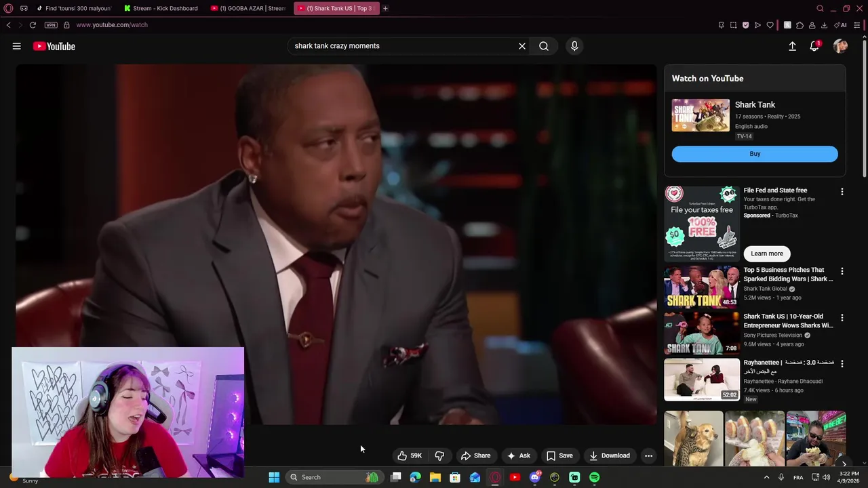Open options for 10-Year-Old Entrepreneur video
The image size is (868, 488).
[x=842, y=317]
